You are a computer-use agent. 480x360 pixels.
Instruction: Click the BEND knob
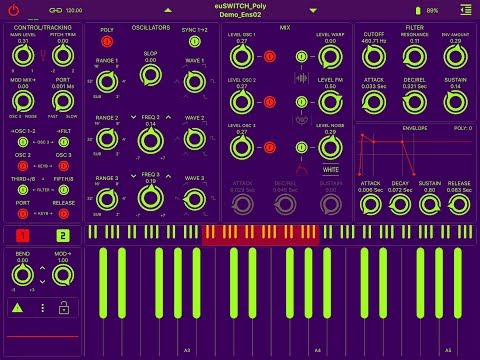(23, 275)
